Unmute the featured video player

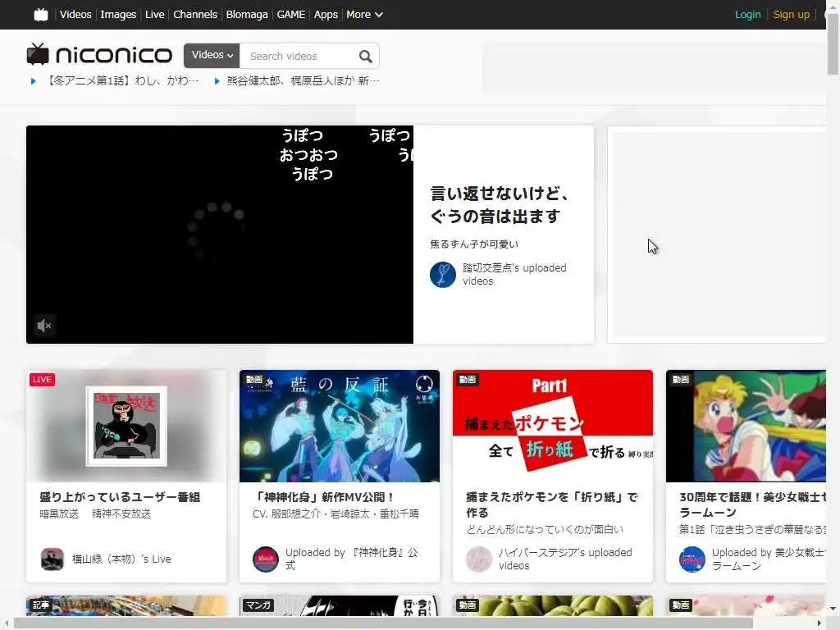(44, 325)
